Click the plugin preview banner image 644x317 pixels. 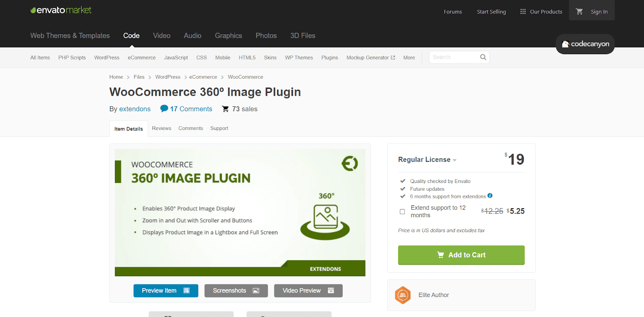(x=240, y=213)
